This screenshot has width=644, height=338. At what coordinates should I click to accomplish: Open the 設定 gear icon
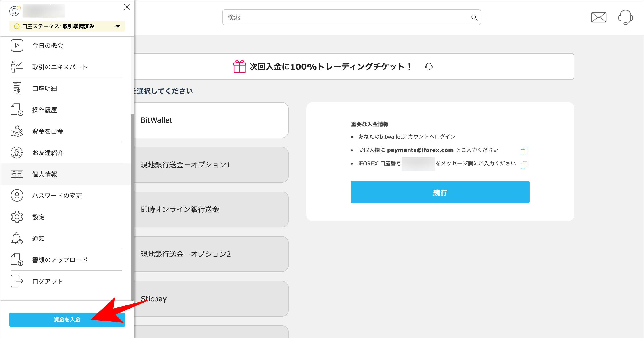click(x=17, y=217)
